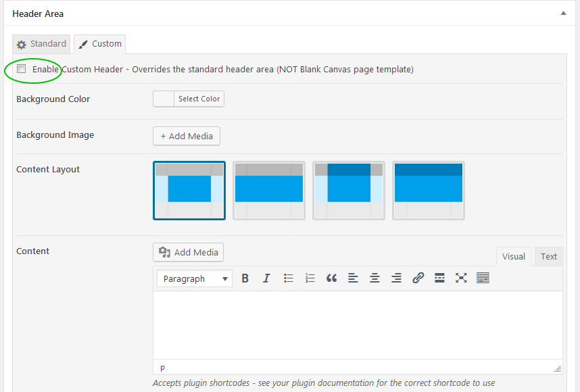580x392 pixels.
Task: Click the Select Color button
Action: [198, 99]
